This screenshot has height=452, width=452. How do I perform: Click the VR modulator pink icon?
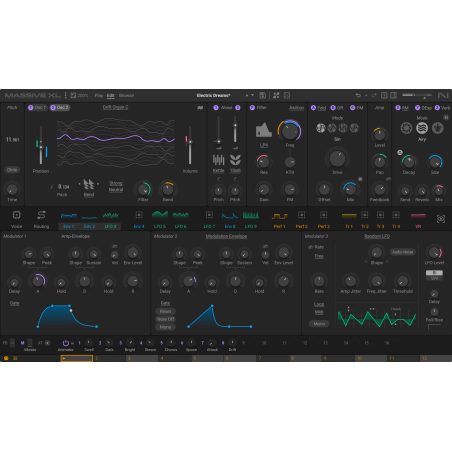(x=418, y=216)
